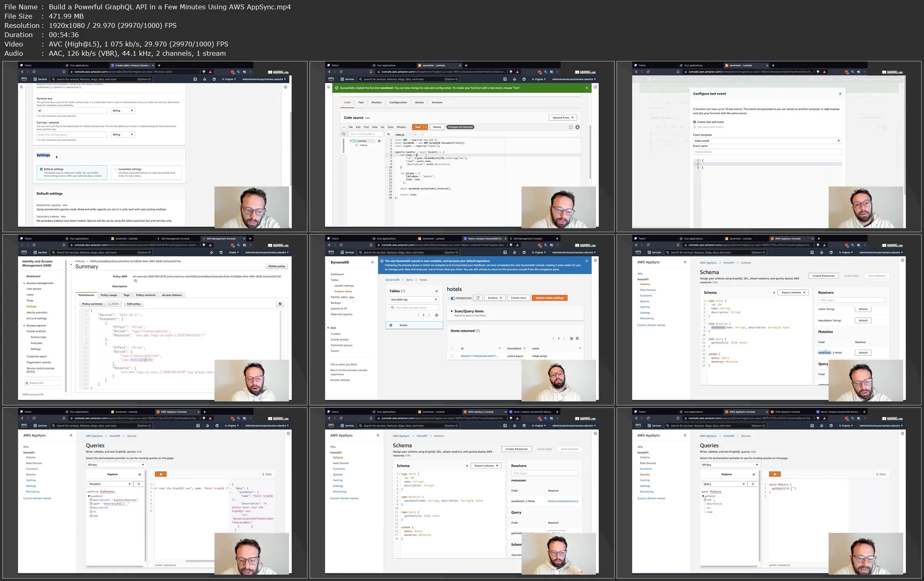Open Test button arrow dropdown in Lambda editor
The height and width of the screenshot is (581, 924).
425,127
